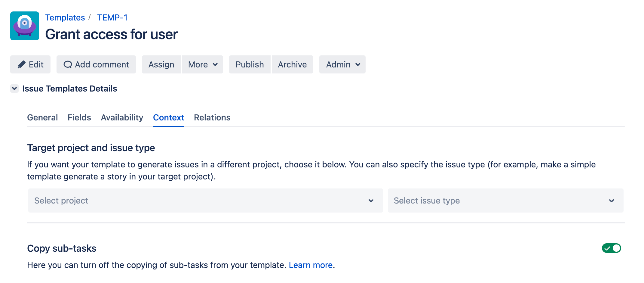The image size is (644, 283).
Task: Open the Availability tab
Action: pyautogui.click(x=122, y=117)
